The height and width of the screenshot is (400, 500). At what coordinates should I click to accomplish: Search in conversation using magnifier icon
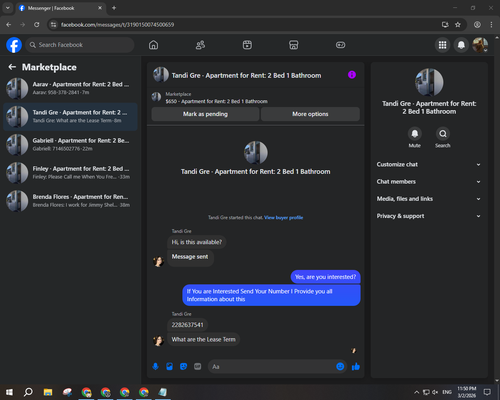[x=443, y=134]
